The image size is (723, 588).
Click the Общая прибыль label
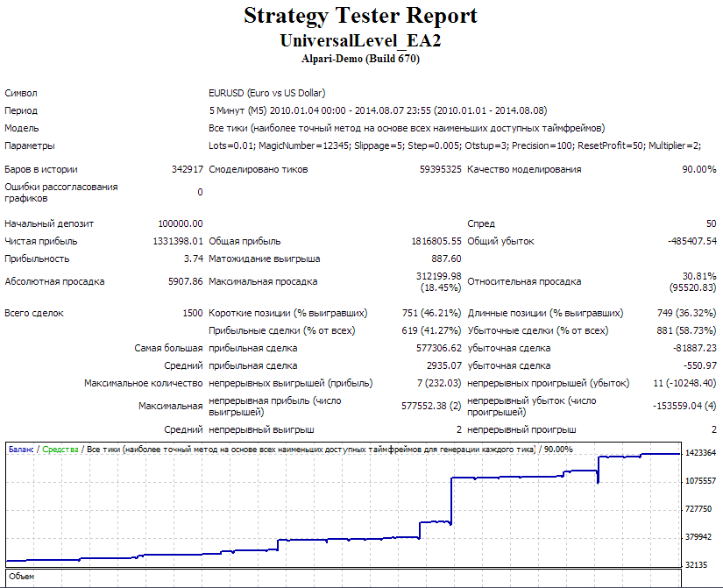coord(245,241)
